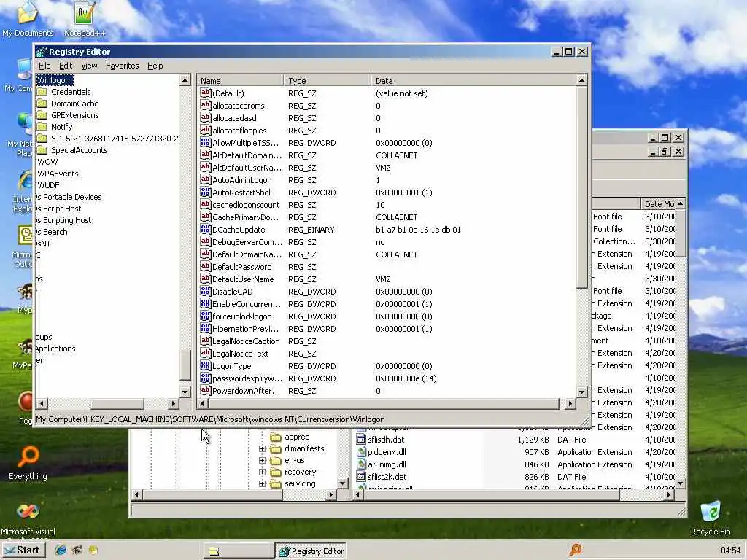747x560 pixels.
Task: Select the SpecialAccounts folder icon
Action: tap(42, 150)
